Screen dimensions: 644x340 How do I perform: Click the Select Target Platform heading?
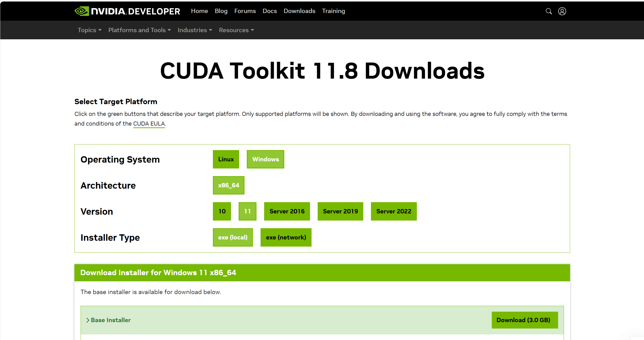click(x=116, y=102)
